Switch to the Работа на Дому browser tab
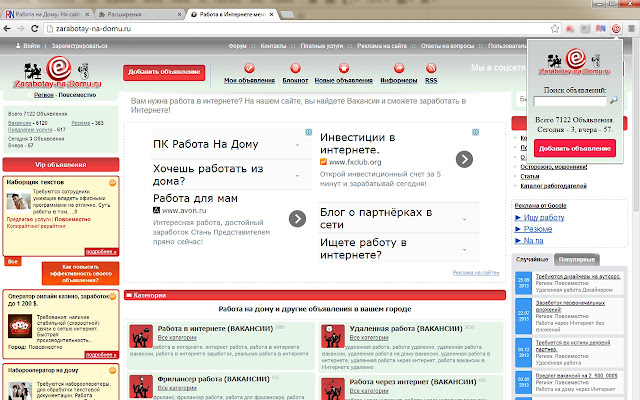Screen dimensions: 640x400 click(47, 14)
